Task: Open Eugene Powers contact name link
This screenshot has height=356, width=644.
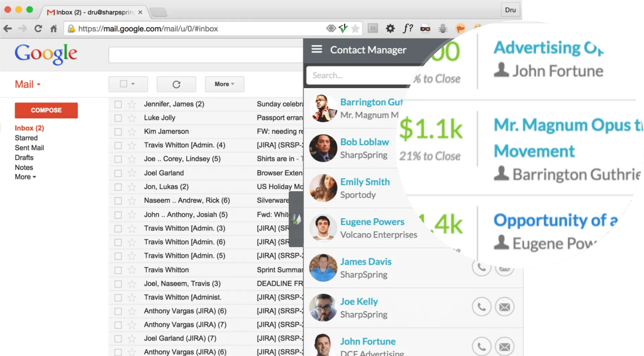Action: tap(372, 222)
